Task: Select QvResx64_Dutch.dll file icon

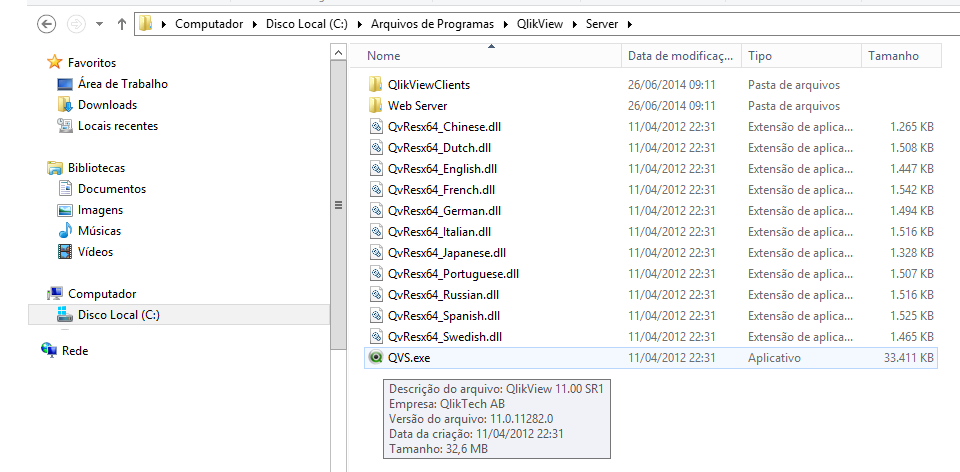Action: click(376, 148)
